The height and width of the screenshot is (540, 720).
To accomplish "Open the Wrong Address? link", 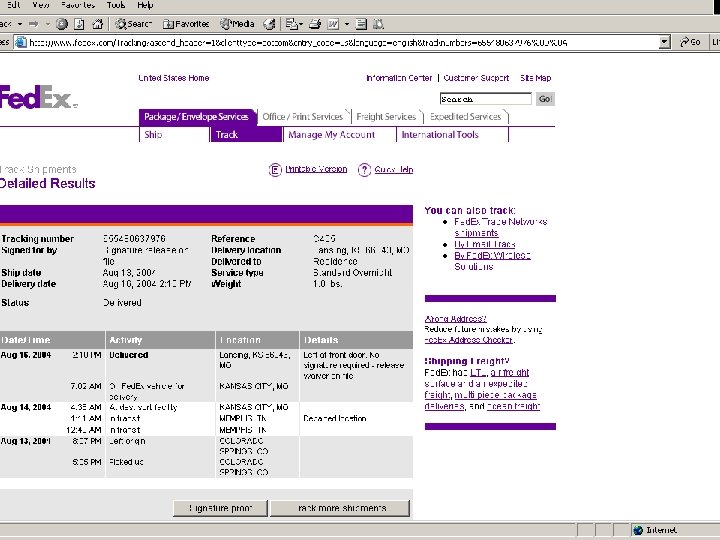I will point(455,319).
